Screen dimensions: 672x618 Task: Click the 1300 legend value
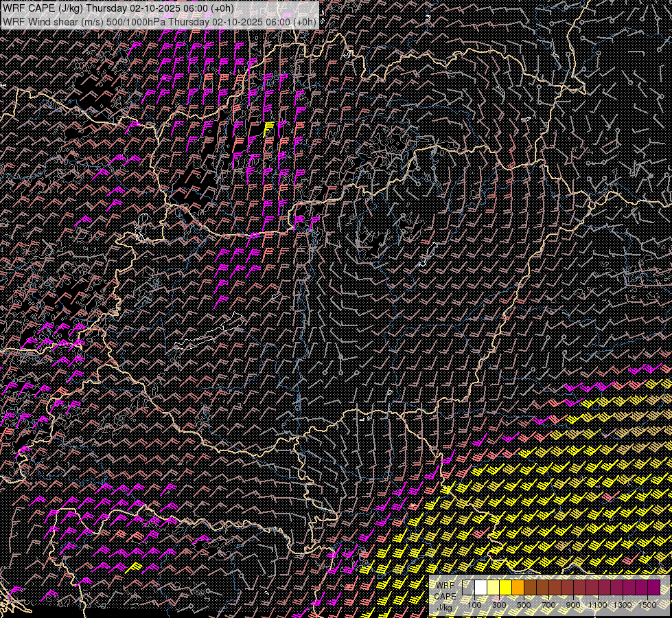click(623, 605)
